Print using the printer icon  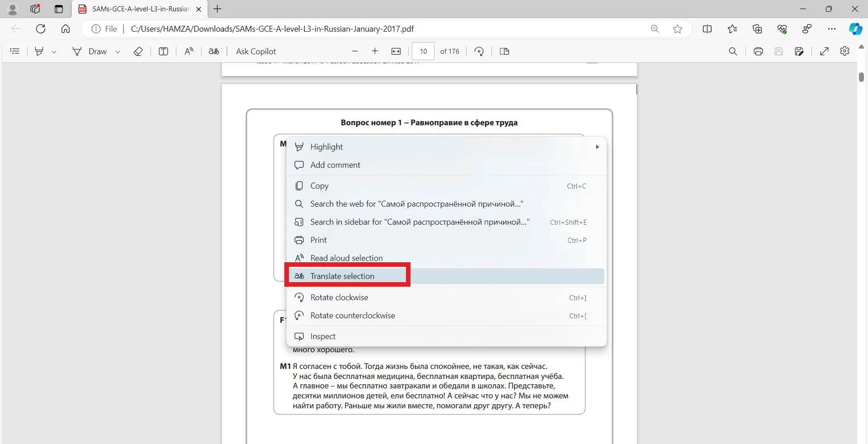point(759,51)
